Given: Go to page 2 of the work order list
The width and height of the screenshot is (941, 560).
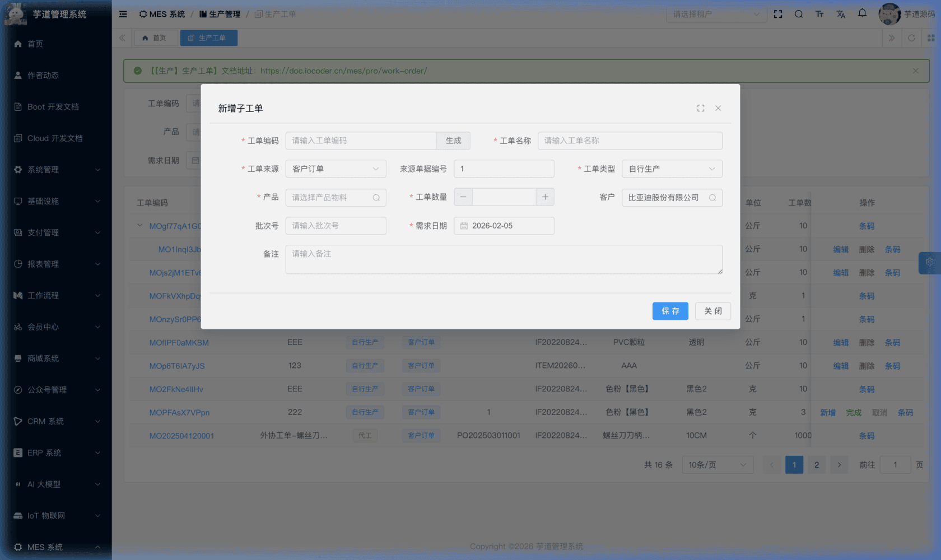Looking at the screenshot, I should pyautogui.click(x=816, y=464).
